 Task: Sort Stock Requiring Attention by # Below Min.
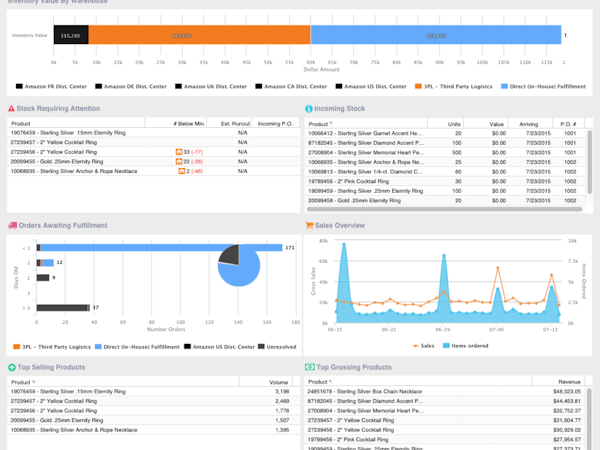tap(176, 124)
